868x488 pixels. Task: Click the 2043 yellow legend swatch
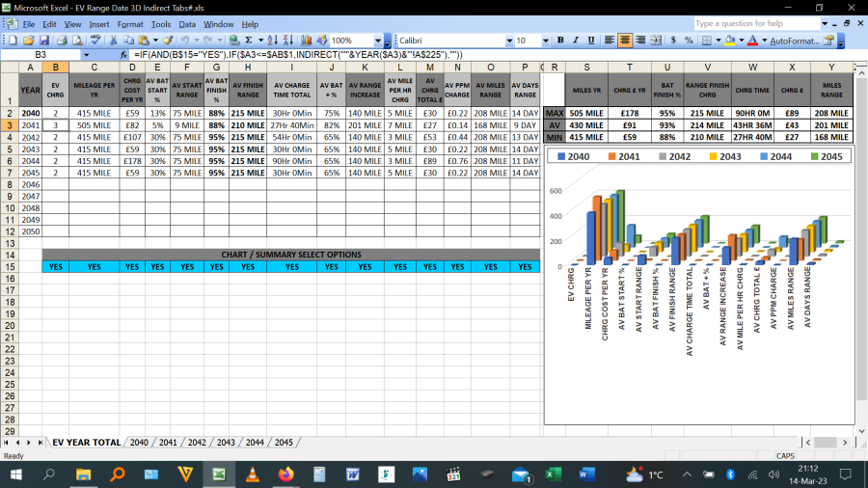[714, 156]
